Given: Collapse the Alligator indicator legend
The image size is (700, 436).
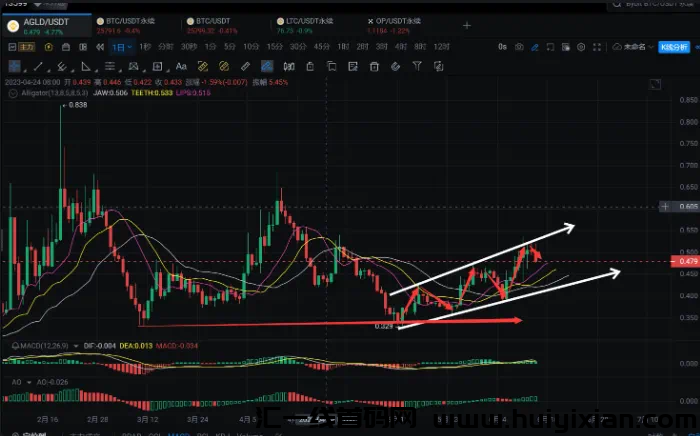Looking at the screenshot, I should click(x=11, y=91).
